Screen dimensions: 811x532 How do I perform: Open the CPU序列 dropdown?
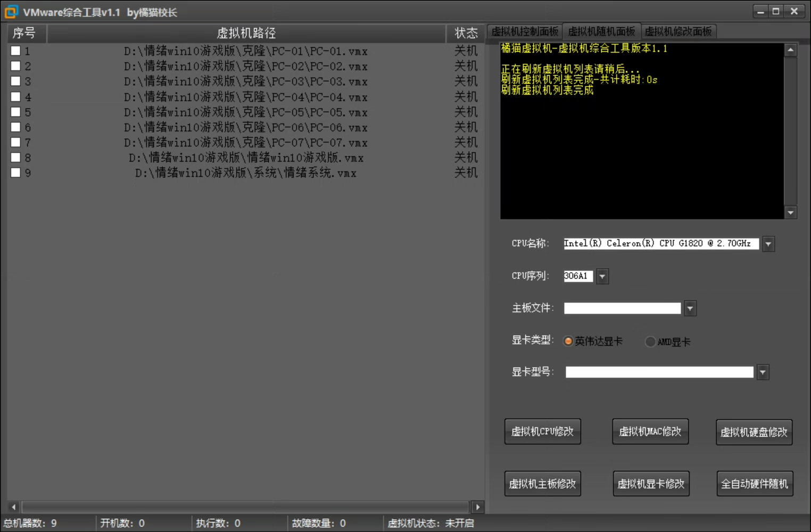click(x=602, y=277)
